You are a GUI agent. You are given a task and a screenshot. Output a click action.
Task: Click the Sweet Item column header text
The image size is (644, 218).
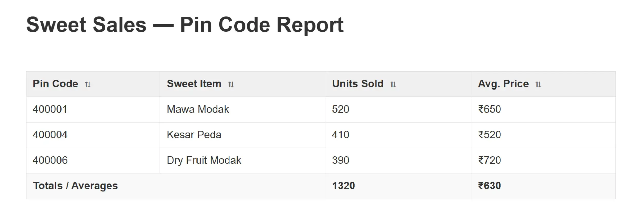point(194,84)
